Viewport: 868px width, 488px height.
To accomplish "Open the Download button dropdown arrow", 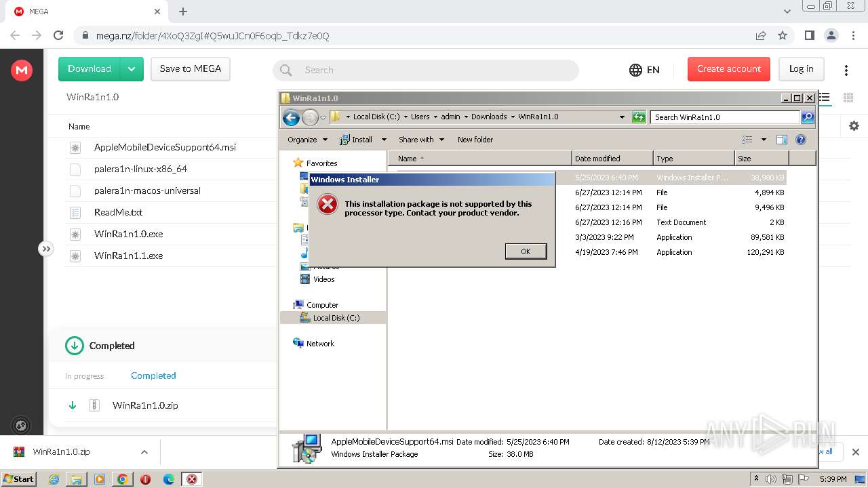I will tap(132, 69).
